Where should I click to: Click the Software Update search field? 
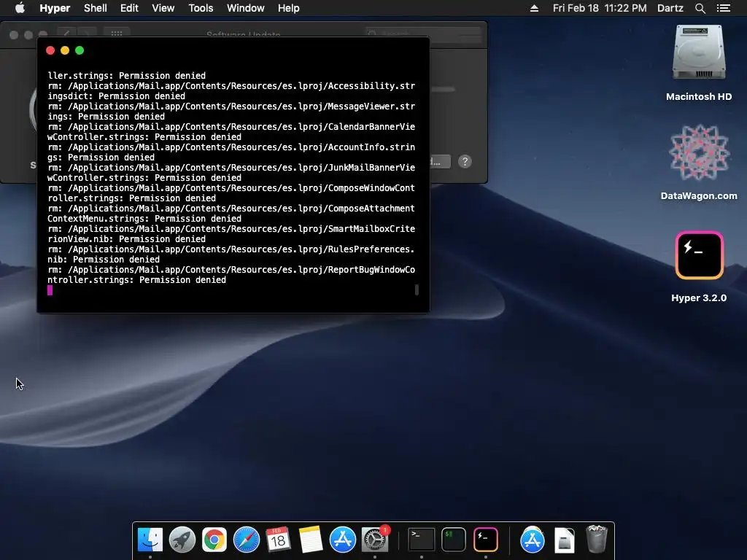(424, 34)
